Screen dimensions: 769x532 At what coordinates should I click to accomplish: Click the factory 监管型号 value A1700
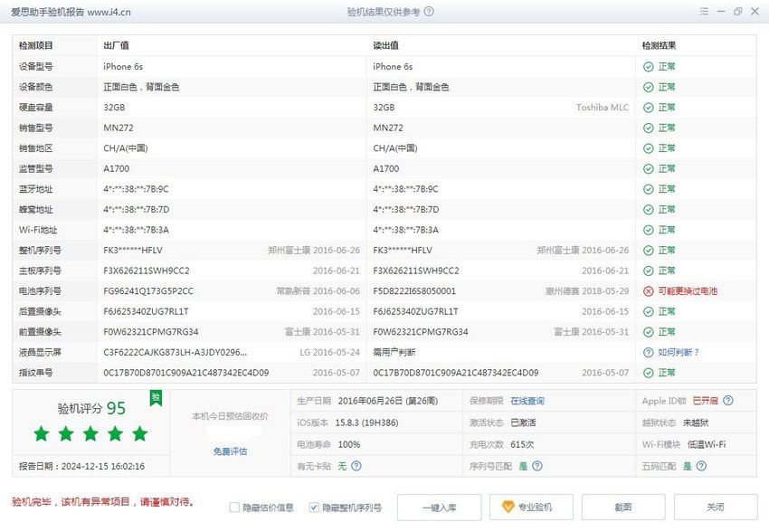click(x=116, y=168)
